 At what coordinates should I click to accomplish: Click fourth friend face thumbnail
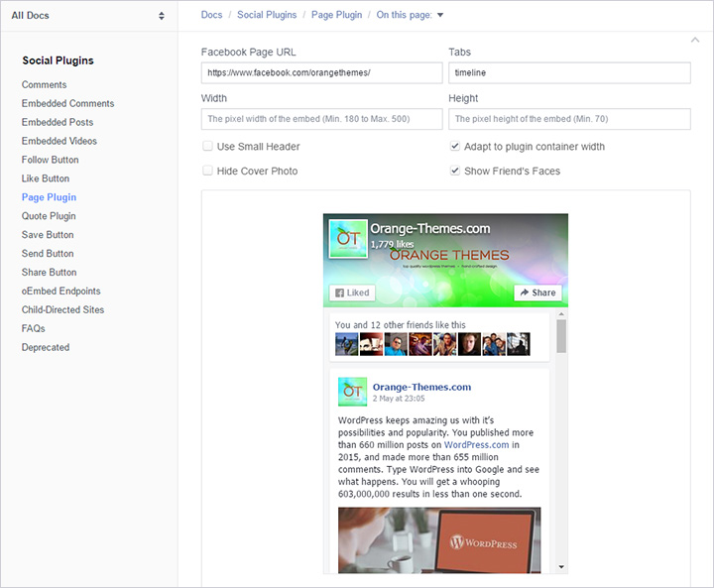pos(420,344)
